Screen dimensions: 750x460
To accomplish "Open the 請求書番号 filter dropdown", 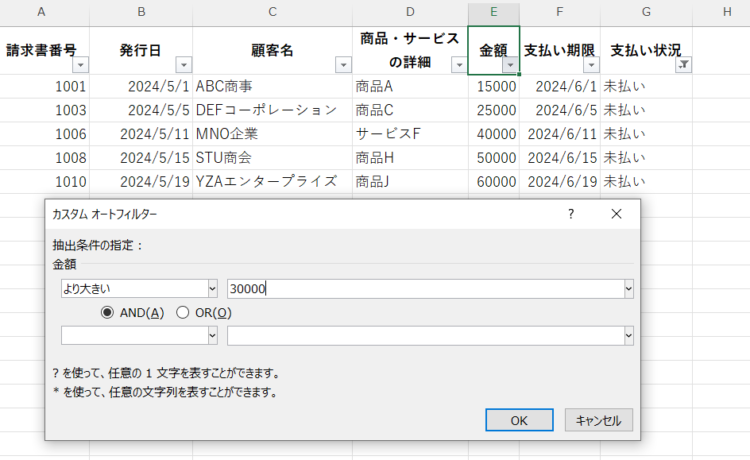I will (x=81, y=65).
